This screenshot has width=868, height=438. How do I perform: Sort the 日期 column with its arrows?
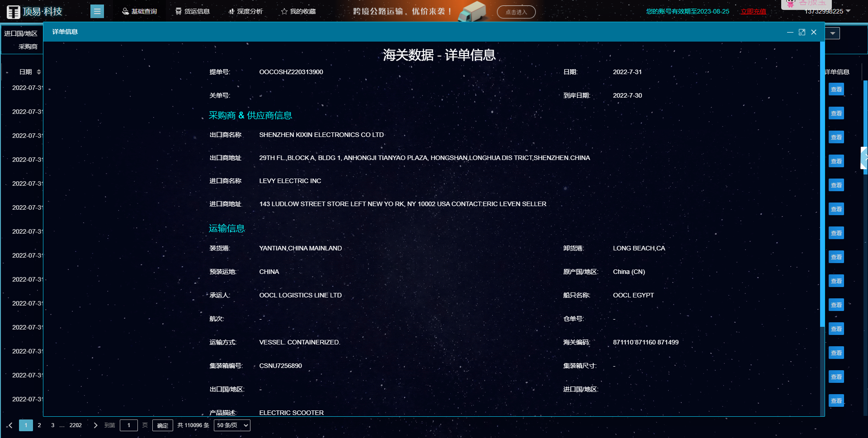point(39,71)
